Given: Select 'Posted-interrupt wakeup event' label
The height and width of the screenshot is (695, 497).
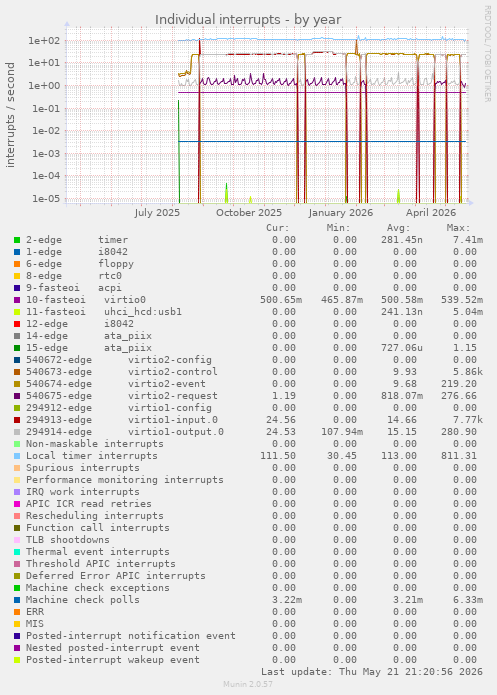Looking at the screenshot, I should click(113, 660).
